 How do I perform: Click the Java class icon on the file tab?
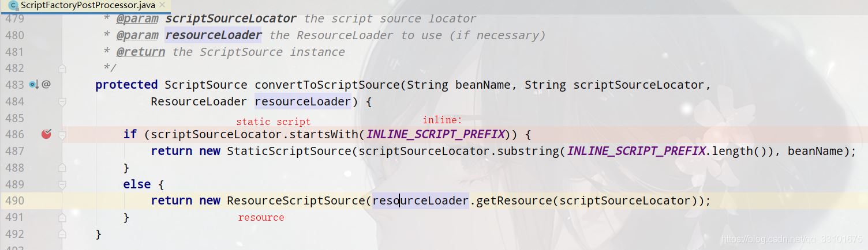click(12, 5)
